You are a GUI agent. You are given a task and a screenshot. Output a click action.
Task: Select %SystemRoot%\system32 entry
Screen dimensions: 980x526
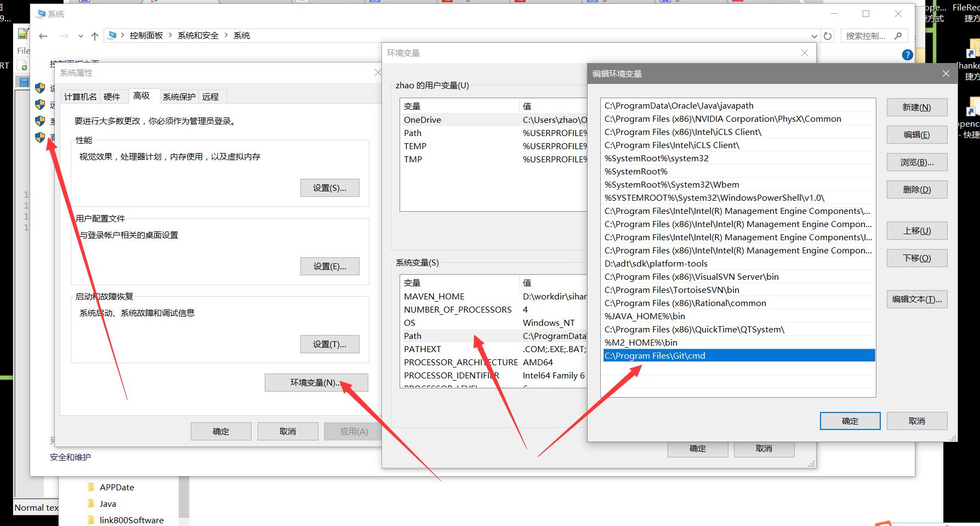pos(739,159)
